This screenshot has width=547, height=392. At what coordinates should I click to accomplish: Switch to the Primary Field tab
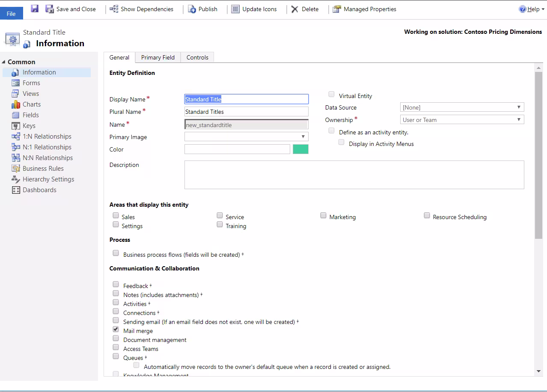[158, 57]
